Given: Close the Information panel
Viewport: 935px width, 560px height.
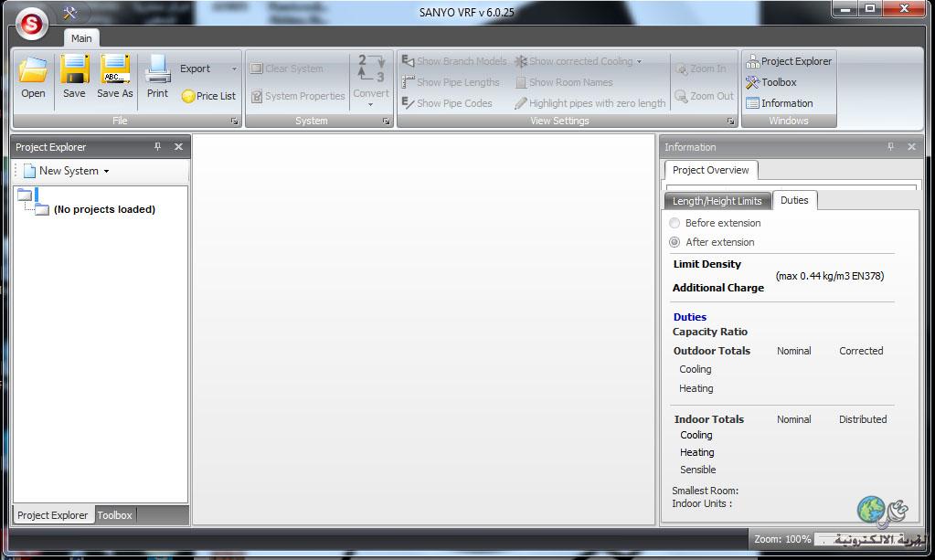Looking at the screenshot, I should click(x=912, y=146).
